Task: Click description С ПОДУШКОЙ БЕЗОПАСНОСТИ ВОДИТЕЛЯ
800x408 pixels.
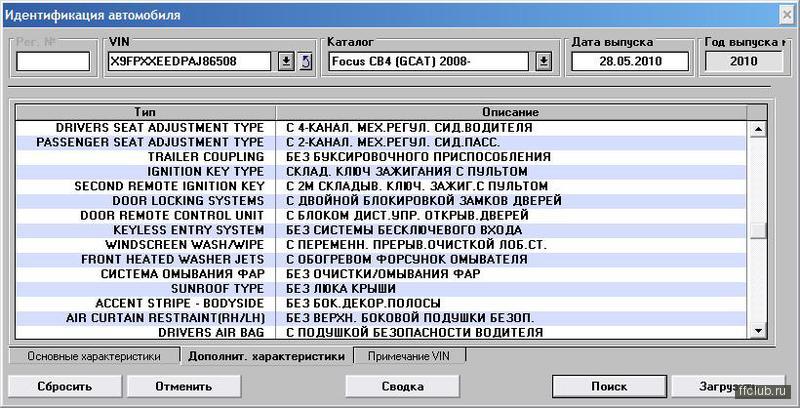Action: pyautogui.click(x=414, y=333)
